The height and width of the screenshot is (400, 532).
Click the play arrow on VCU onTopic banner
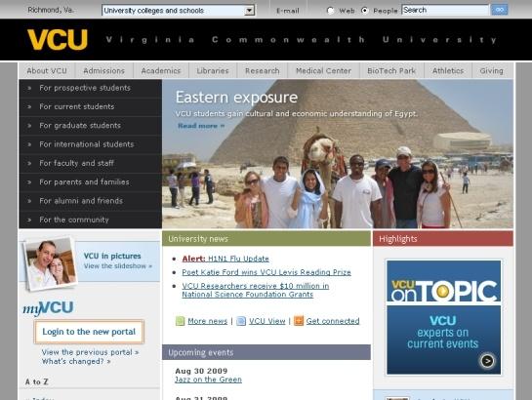(487, 361)
